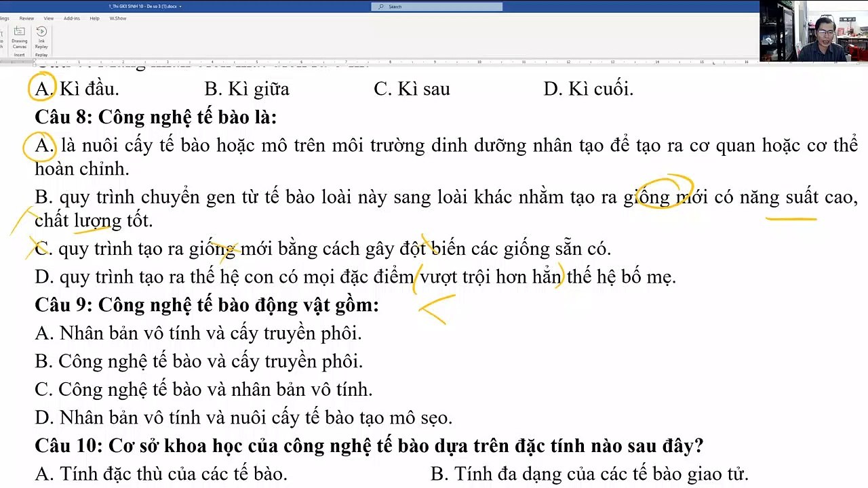Click words 'hoàn chỉnh.' in answer A
The height and width of the screenshot is (488, 868).
click(82, 169)
